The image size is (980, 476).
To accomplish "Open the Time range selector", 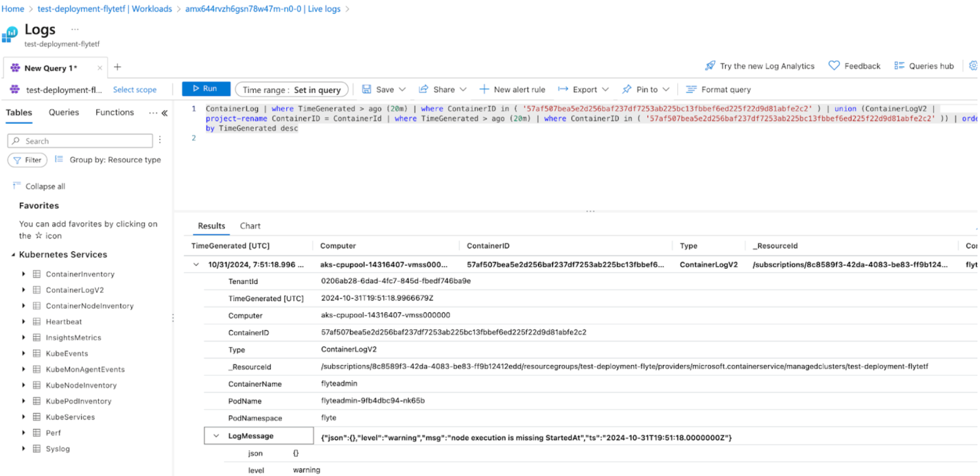I will [292, 90].
